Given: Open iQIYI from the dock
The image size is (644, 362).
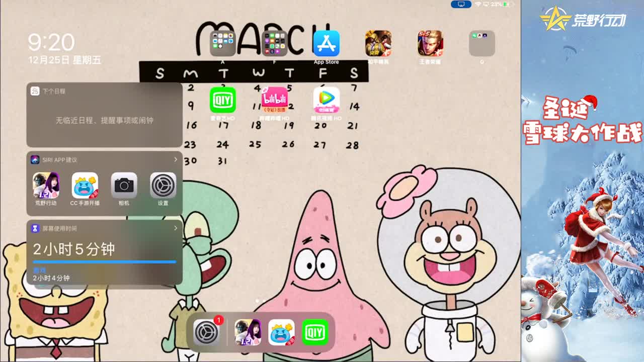Looking at the screenshot, I should 315,332.
